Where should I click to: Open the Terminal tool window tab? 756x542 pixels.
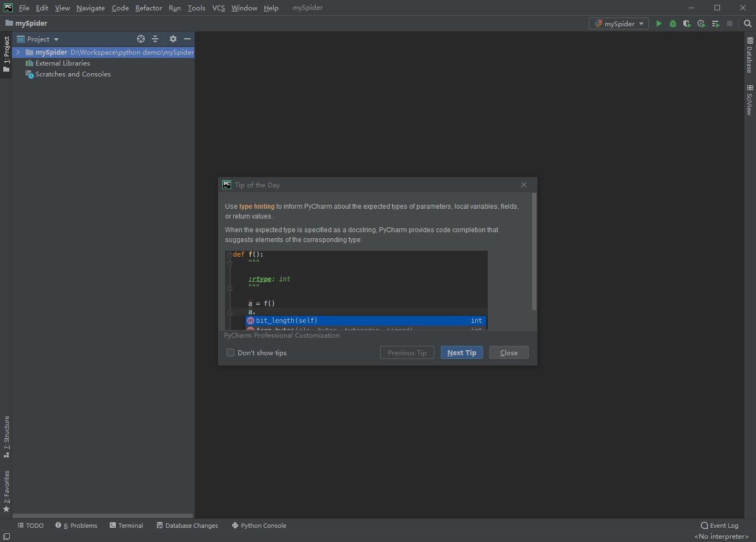tap(126, 526)
